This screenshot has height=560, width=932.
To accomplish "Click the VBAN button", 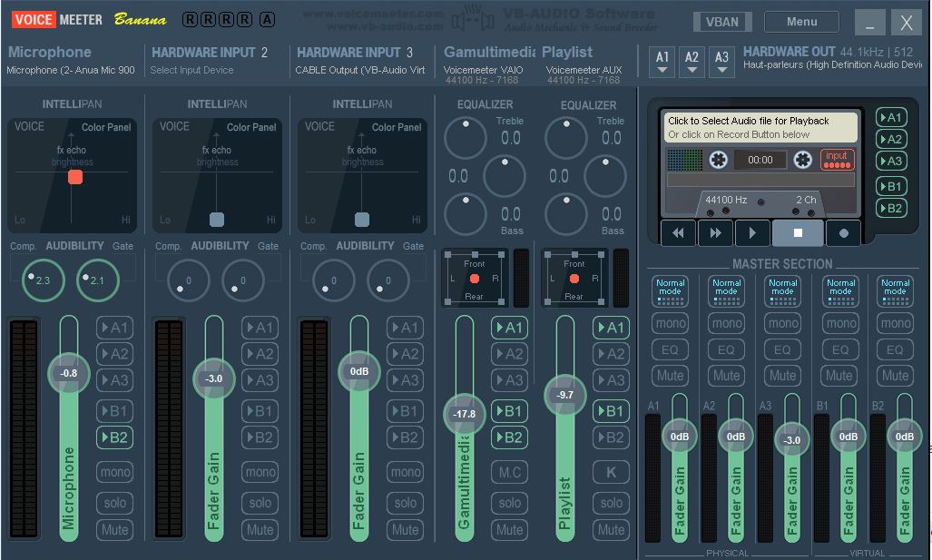I will tap(722, 23).
